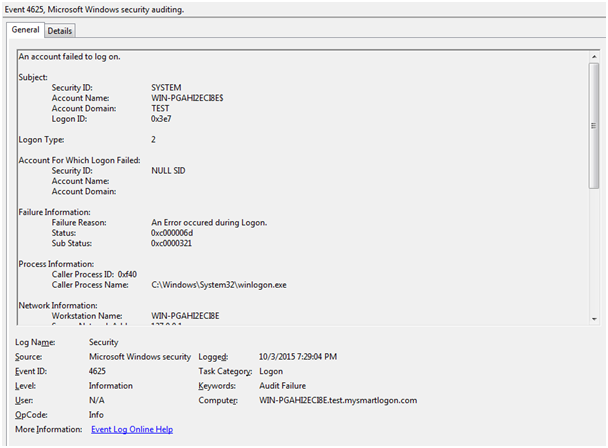Click the 'Failure Information:' heading
This screenshot has width=608, height=448.
(54, 212)
